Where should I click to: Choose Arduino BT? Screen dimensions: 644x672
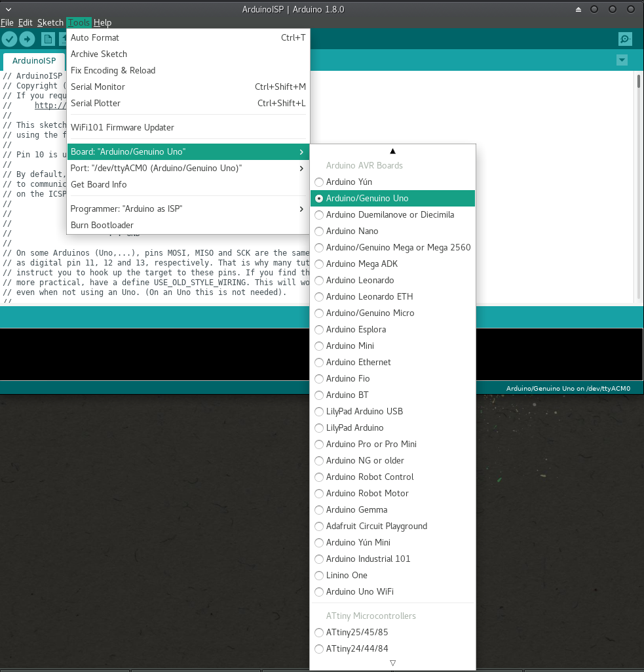(392, 395)
